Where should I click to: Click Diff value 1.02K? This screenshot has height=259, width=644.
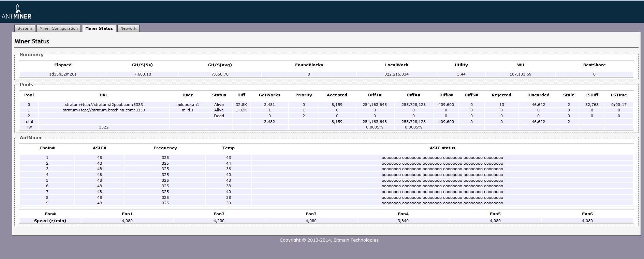pyautogui.click(x=241, y=110)
